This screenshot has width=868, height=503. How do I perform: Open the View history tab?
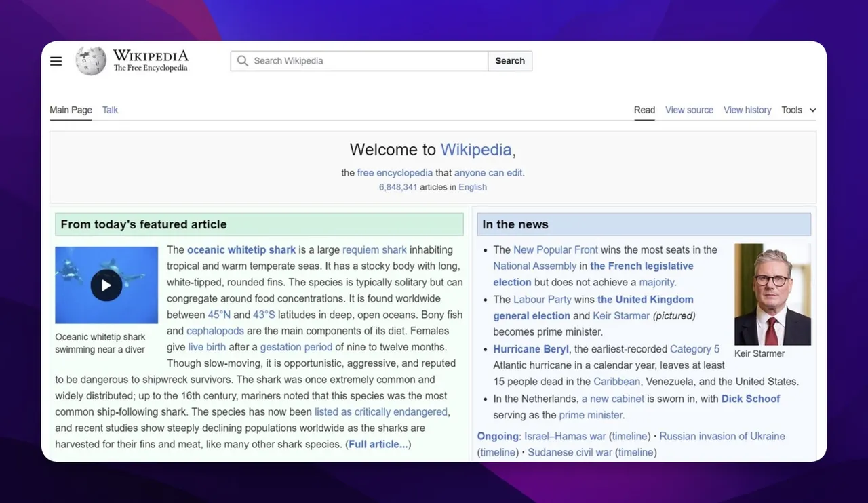747,110
